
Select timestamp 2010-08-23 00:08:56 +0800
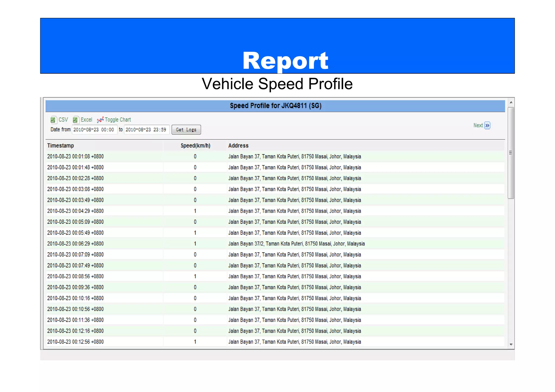tap(75, 276)
